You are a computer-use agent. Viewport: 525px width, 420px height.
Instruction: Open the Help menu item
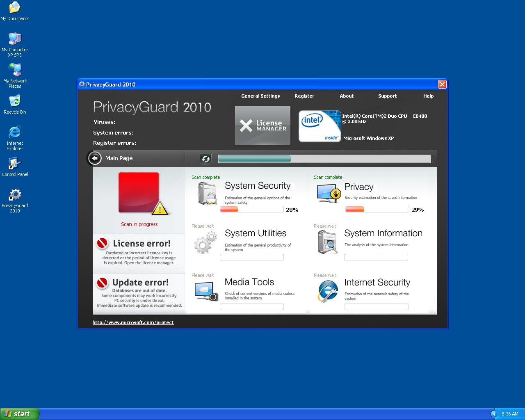click(428, 96)
